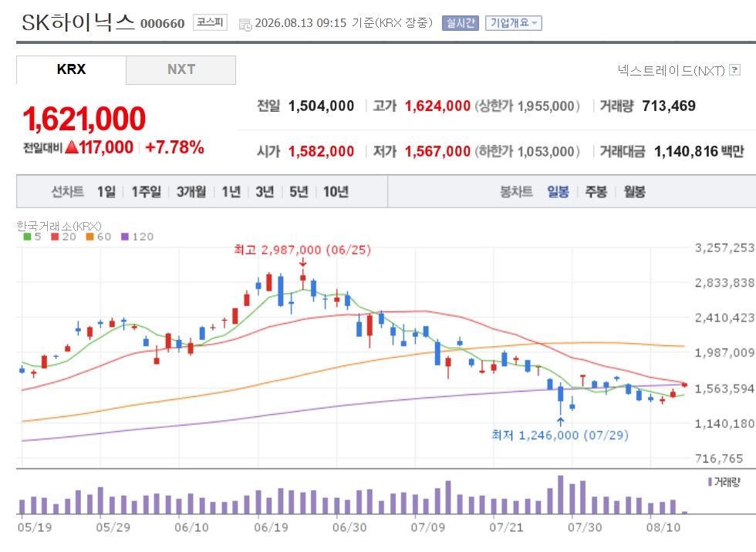This screenshot has width=756, height=552.
Task: Select 월봉 monthly candle chart
Action: [x=634, y=192]
